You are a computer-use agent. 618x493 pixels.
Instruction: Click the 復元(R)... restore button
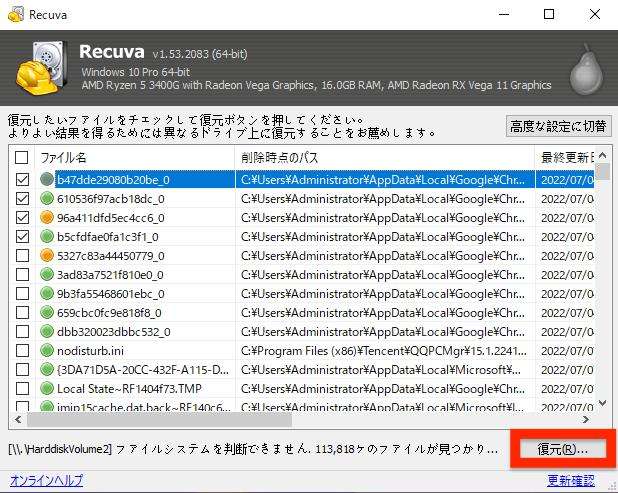(562, 449)
